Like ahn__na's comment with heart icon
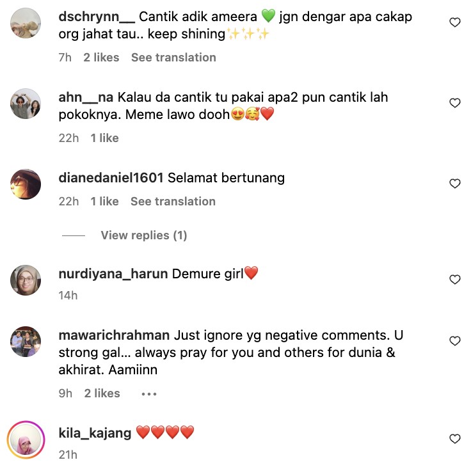The width and height of the screenshot is (471, 476). coord(454,103)
